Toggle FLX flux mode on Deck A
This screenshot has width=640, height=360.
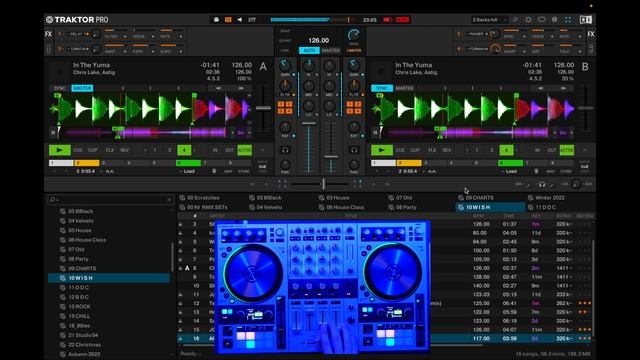(x=110, y=150)
